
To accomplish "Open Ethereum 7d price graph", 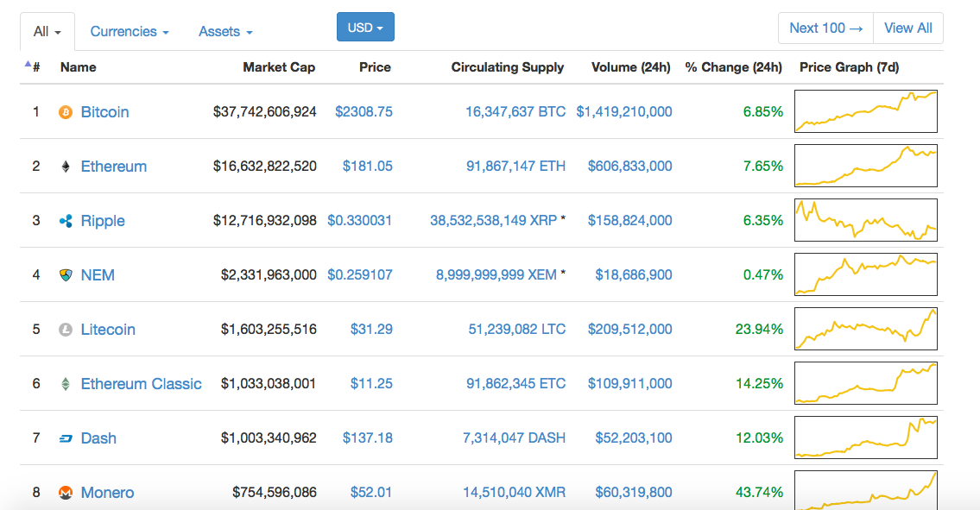I will [x=866, y=166].
